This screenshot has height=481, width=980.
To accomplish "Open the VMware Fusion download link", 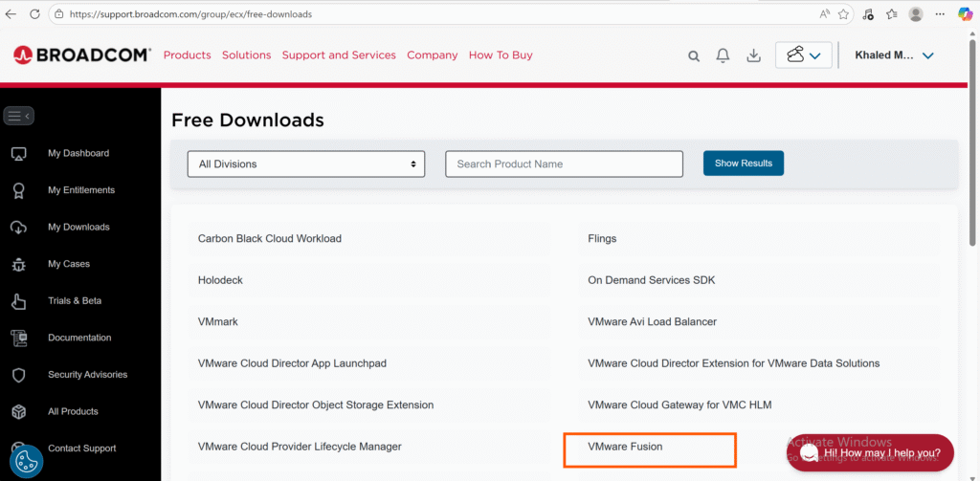I will [625, 447].
